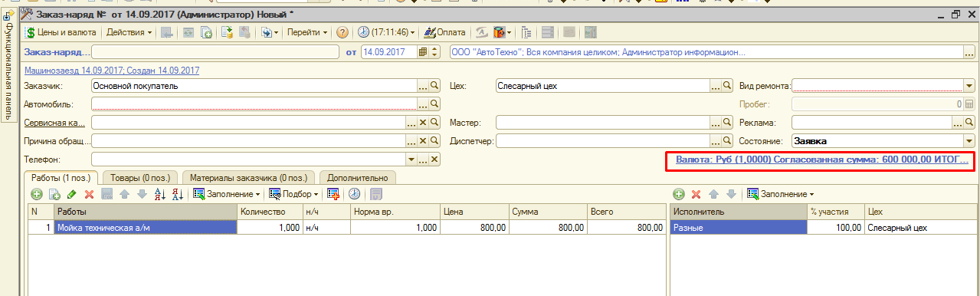Select the Разные executor cell
Viewport: 980px width, 296px height.
click(x=739, y=228)
